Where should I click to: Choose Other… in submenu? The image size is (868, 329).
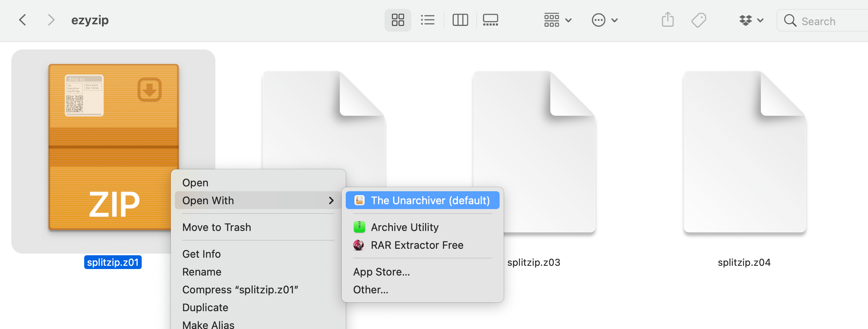(x=423, y=290)
